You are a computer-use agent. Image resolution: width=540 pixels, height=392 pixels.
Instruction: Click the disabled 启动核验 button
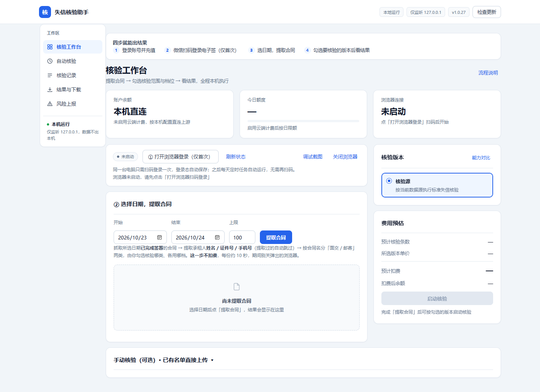click(x=437, y=299)
